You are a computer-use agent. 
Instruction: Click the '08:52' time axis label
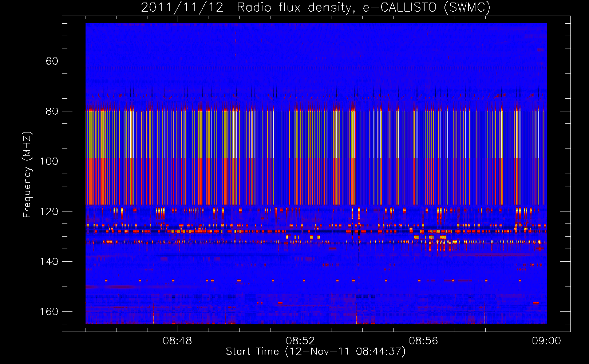point(300,341)
